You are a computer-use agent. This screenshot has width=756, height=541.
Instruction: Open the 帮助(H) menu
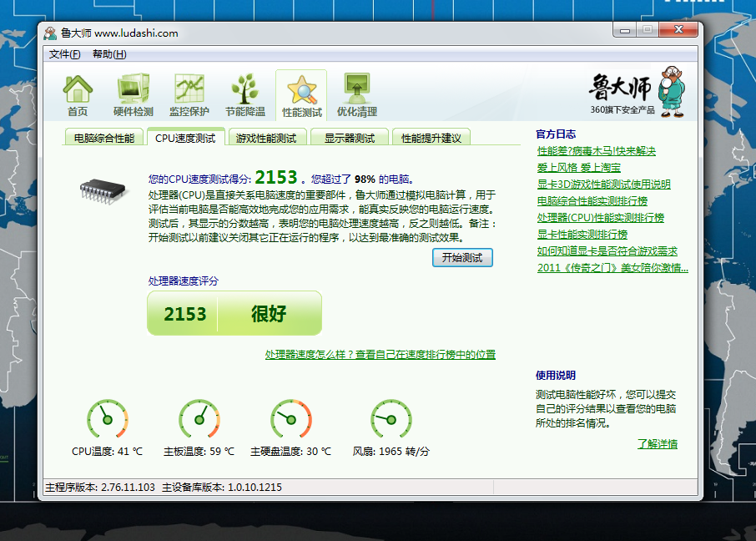(x=109, y=54)
